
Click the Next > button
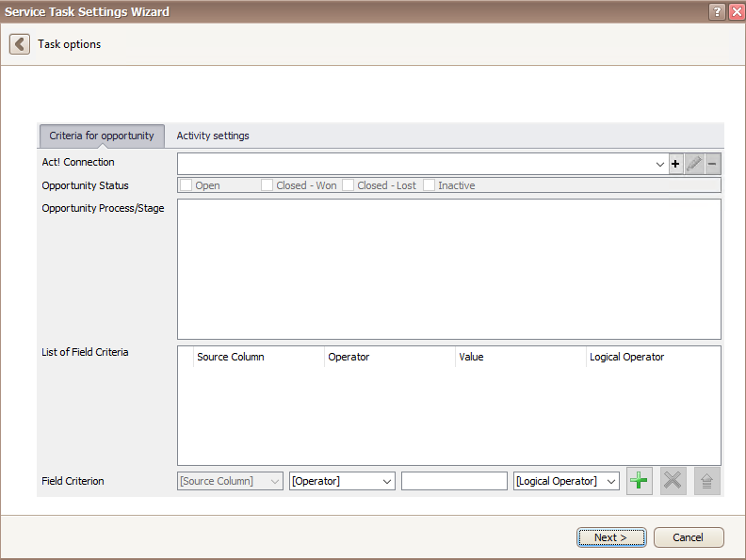click(x=611, y=537)
